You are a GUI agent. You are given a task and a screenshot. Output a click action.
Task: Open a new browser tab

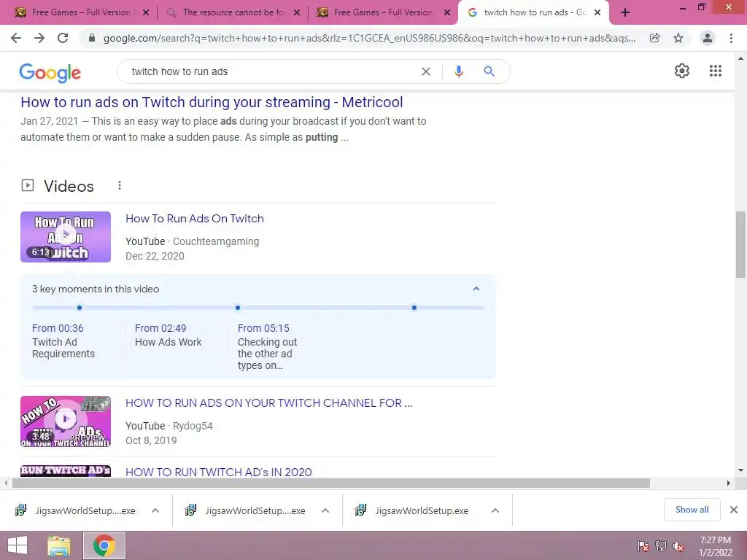pyautogui.click(x=625, y=12)
